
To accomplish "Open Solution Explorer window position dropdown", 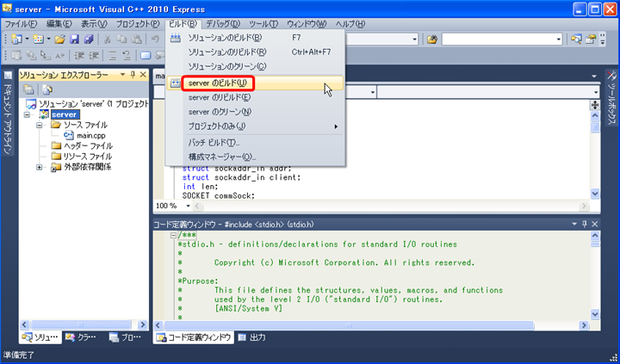I will (x=123, y=75).
